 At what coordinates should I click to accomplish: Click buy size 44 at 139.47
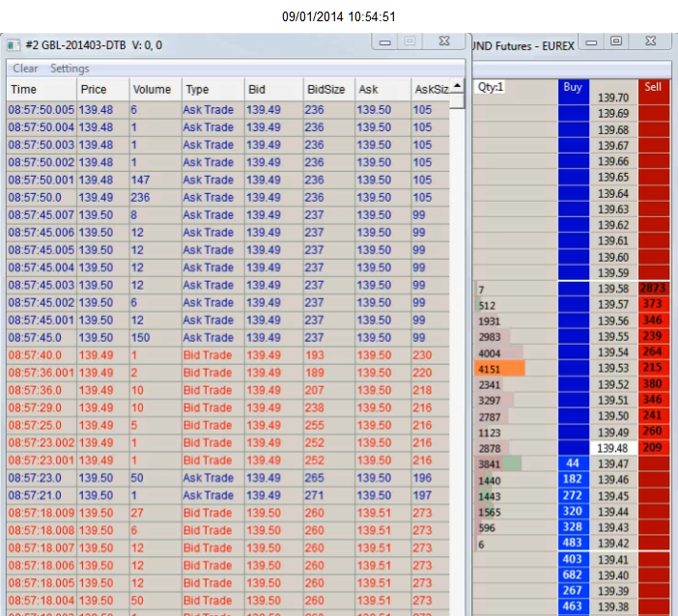[x=573, y=463]
